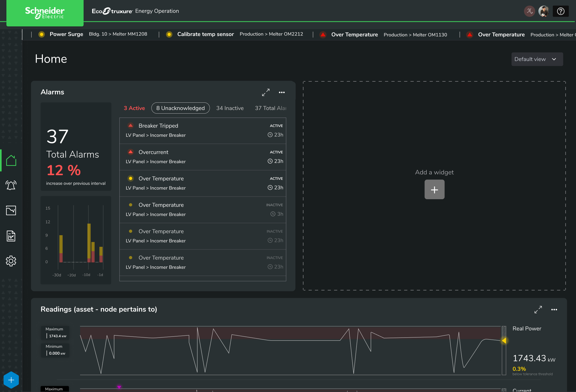
Task: Click the 37 Total Alarms summary card
Action: tap(76, 146)
